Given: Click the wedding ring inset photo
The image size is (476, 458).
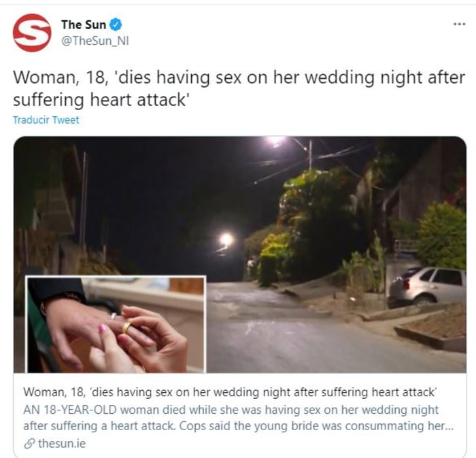Looking at the screenshot, I should click(x=116, y=324).
